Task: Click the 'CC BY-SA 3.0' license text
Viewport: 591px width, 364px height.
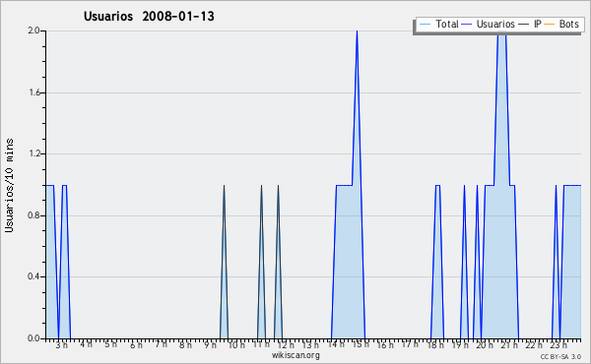Action: [x=560, y=357]
